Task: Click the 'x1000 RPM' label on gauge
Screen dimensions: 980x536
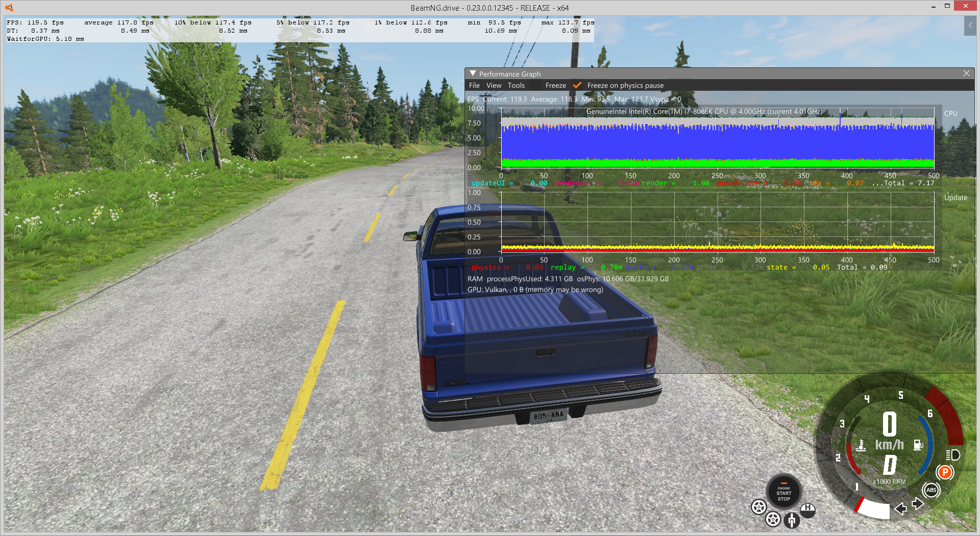Action: tap(889, 481)
